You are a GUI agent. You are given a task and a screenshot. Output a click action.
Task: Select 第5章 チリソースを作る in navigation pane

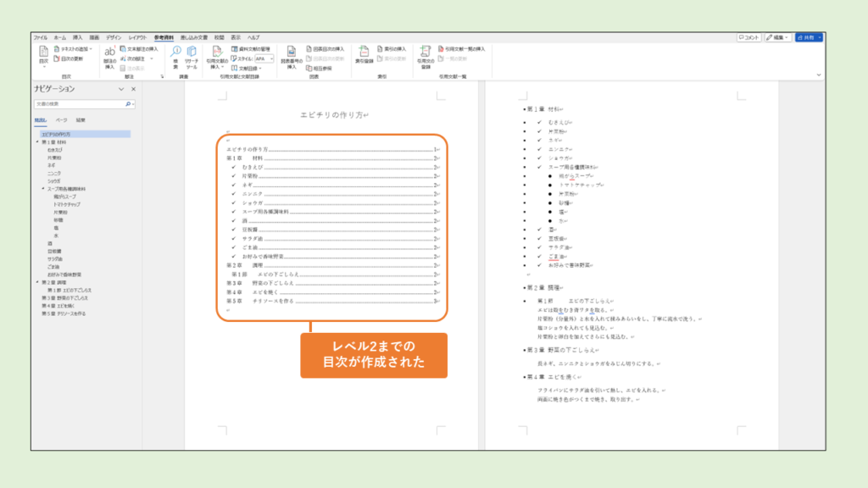(x=64, y=313)
